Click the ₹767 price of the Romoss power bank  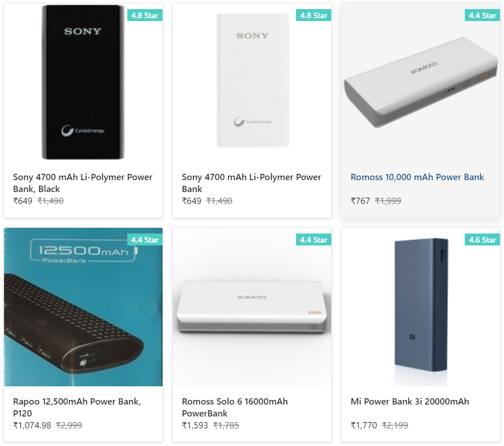pos(360,201)
